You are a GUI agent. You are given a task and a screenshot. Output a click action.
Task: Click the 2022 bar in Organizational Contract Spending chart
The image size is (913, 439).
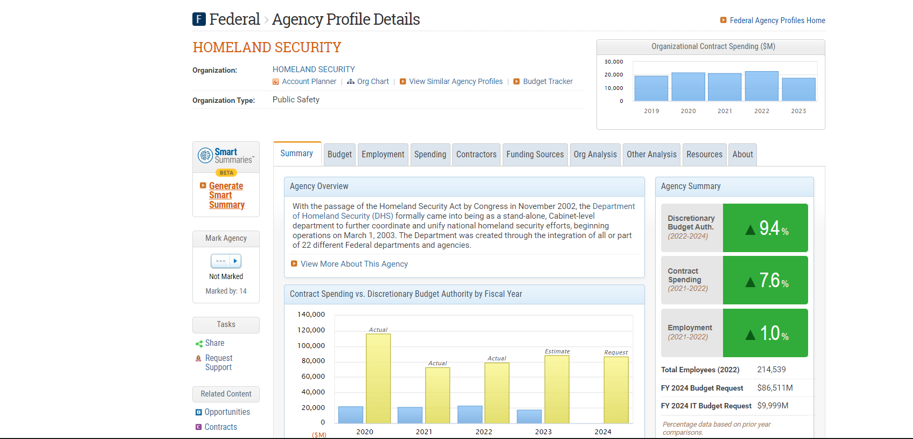click(x=762, y=86)
